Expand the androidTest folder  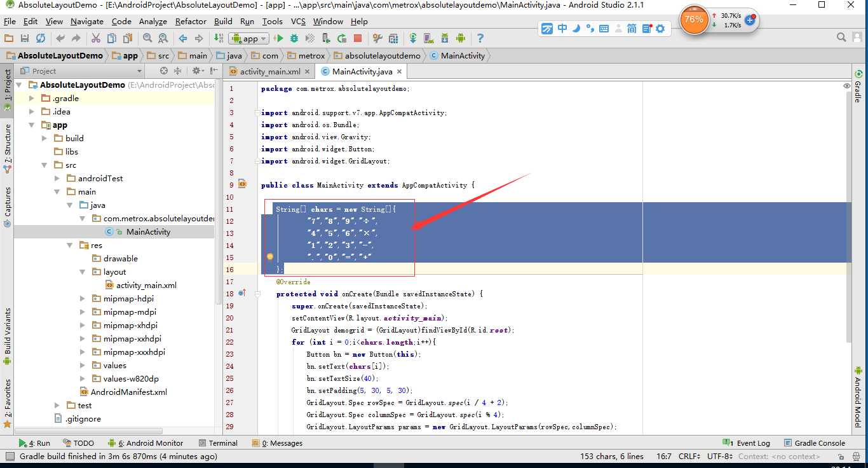click(57, 179)
